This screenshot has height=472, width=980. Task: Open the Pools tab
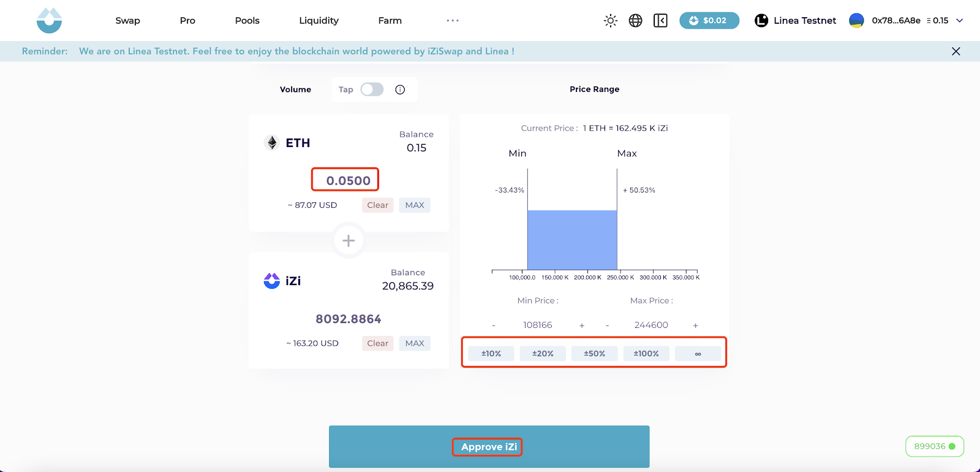pos(247,20)
